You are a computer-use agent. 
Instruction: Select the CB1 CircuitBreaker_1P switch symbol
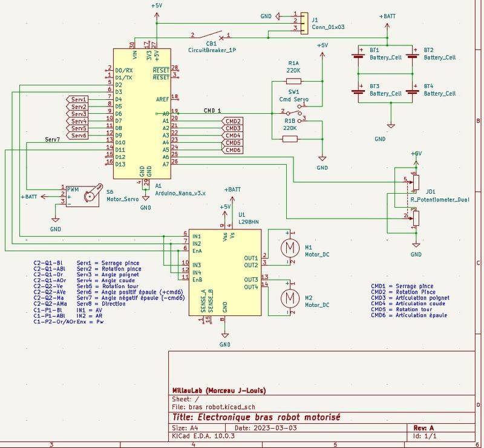tap(210, 35)
